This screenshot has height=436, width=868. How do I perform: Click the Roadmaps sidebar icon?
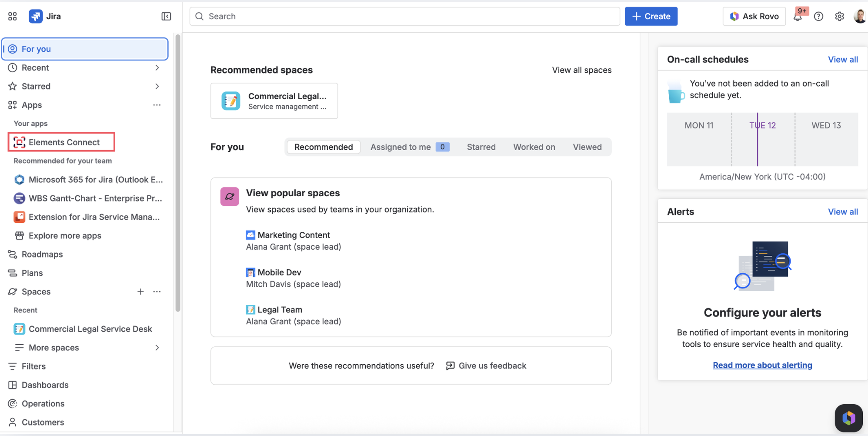pos(13,255)
